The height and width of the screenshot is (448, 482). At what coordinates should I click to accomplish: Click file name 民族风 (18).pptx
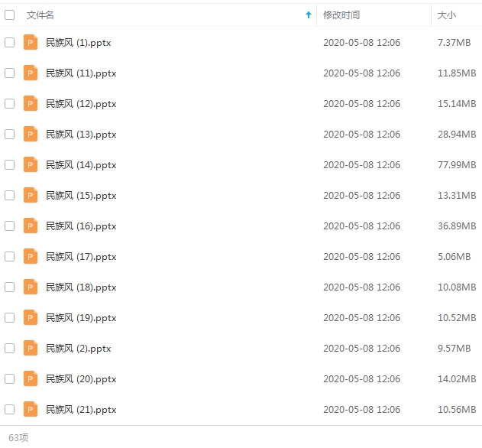[81, 287]
